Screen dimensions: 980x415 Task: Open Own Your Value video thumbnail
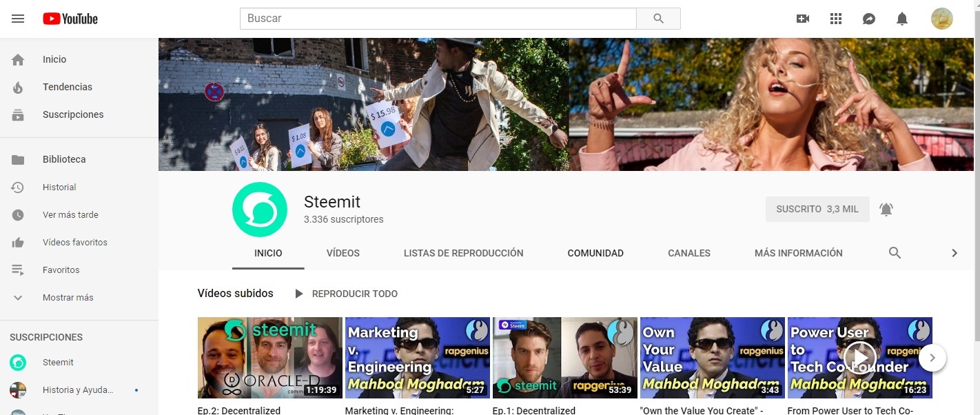pos(713,358)
